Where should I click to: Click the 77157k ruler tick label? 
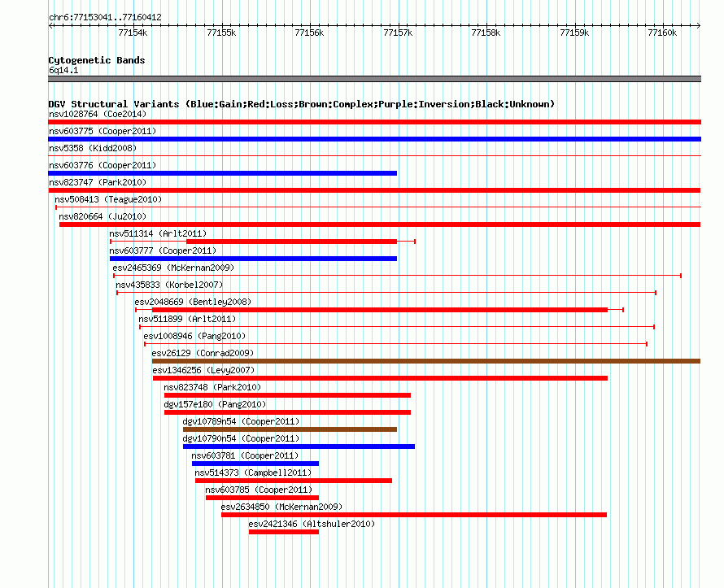(398, 33)
